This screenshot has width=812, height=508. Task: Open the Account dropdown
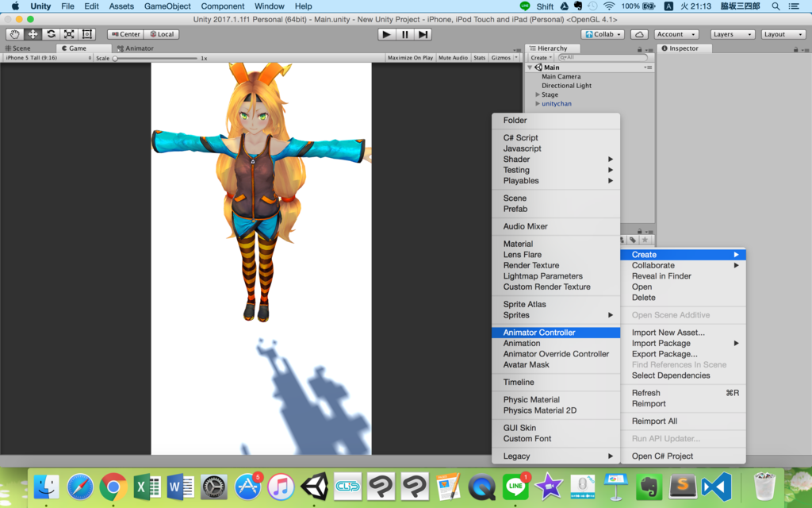click(676, 34)
